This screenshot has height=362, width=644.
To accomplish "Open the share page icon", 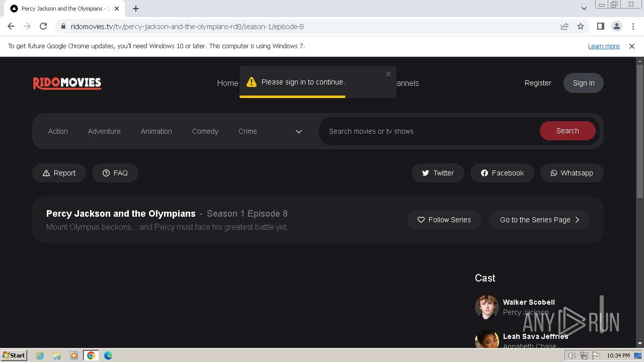I will click(565, 26).
